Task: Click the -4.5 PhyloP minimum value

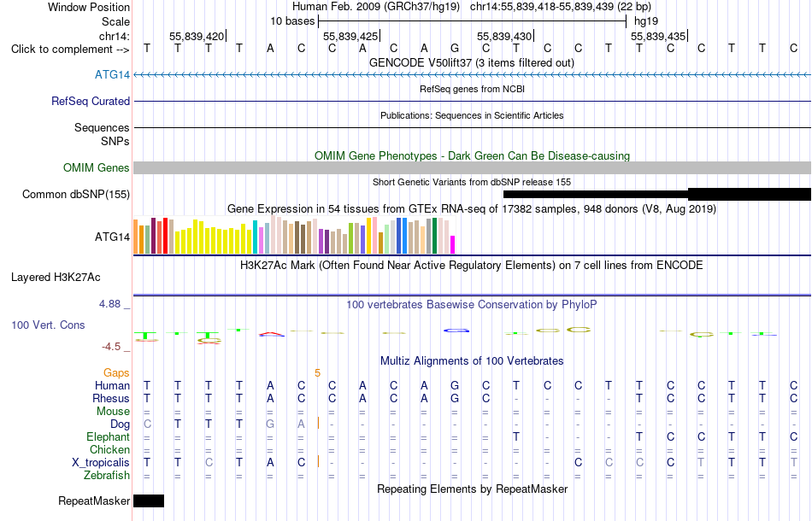Action: pos(111,347)
